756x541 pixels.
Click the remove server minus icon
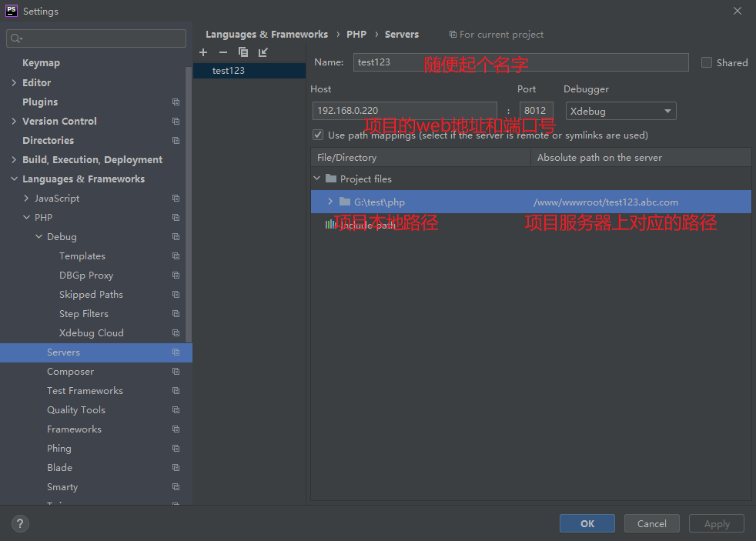(223, 52)
